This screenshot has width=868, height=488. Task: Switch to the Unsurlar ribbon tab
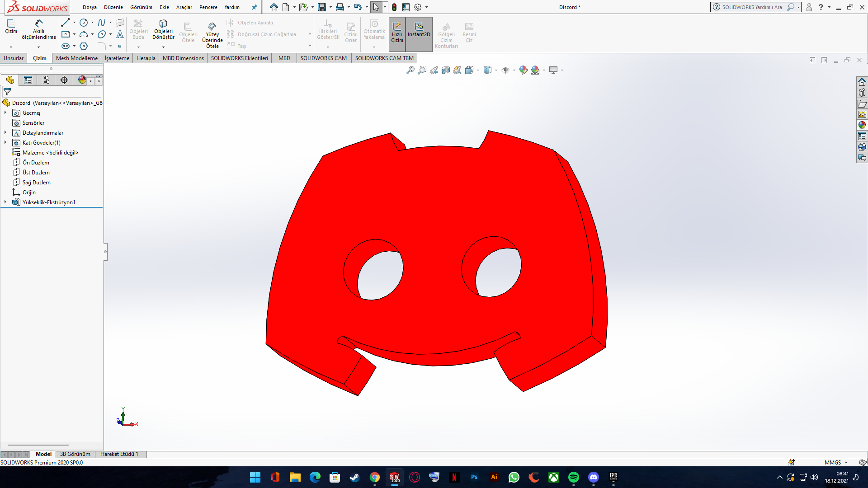tap(14, 58)
